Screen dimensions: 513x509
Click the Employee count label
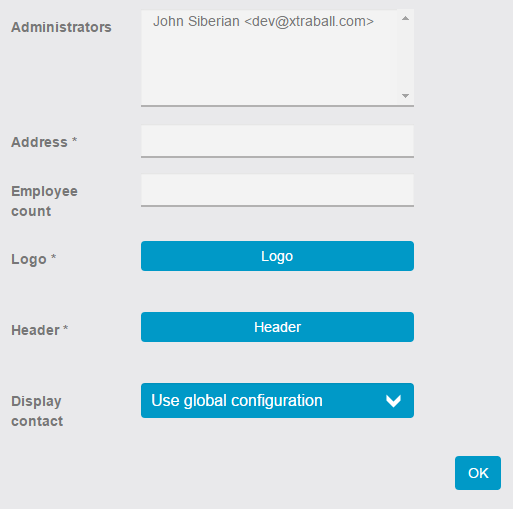tap(44, 201)
